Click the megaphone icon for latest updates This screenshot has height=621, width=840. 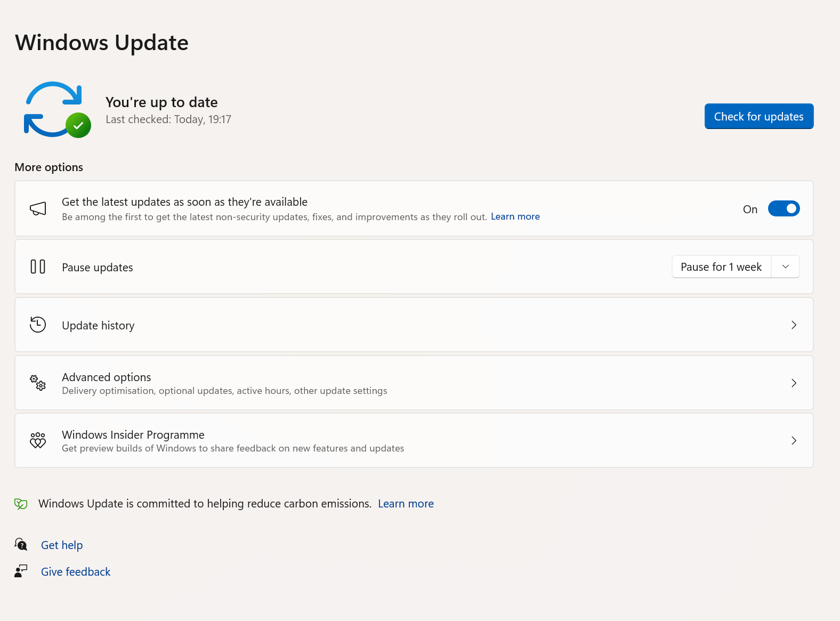[x=38, y=209]
